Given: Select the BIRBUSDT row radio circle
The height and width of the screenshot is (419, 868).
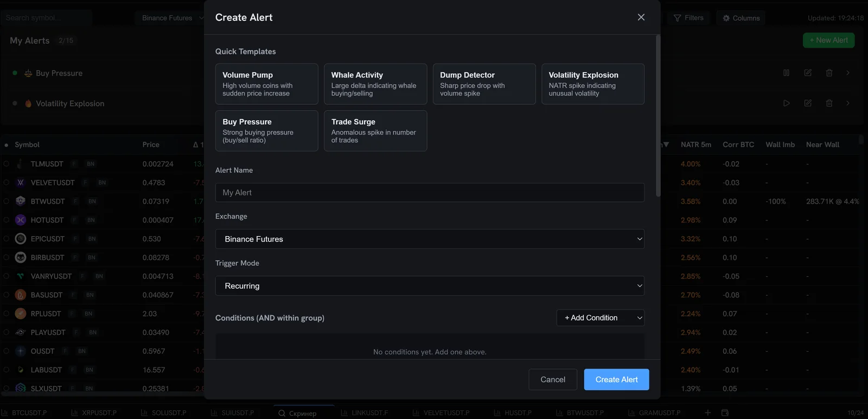Looking at the screenshot, I should coord(7,257).
